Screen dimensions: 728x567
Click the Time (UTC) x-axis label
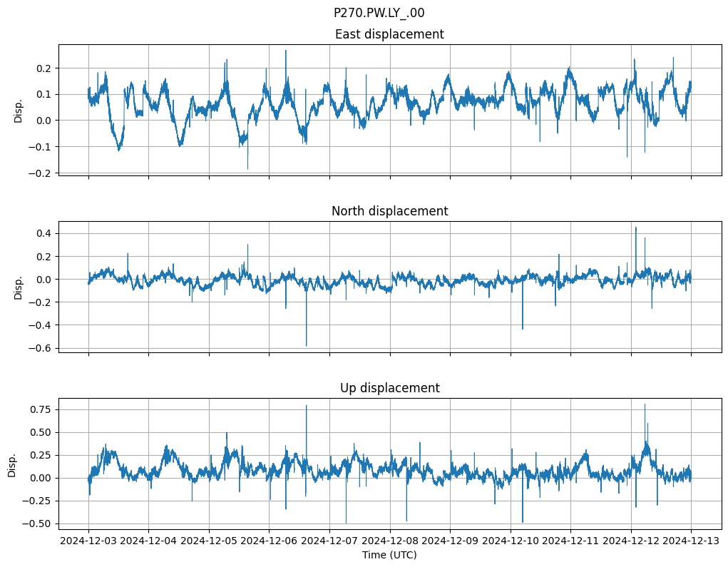point(389,555)
